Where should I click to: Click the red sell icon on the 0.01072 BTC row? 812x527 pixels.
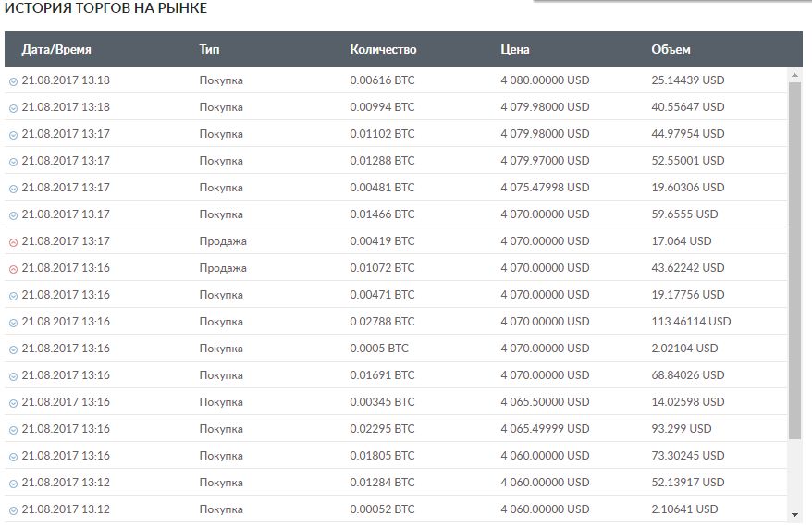pyautogui.click(x=13, y=269)
